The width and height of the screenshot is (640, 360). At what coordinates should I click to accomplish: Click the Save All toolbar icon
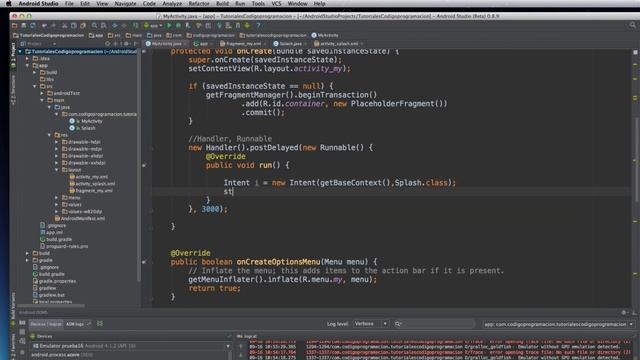point(24,25)
